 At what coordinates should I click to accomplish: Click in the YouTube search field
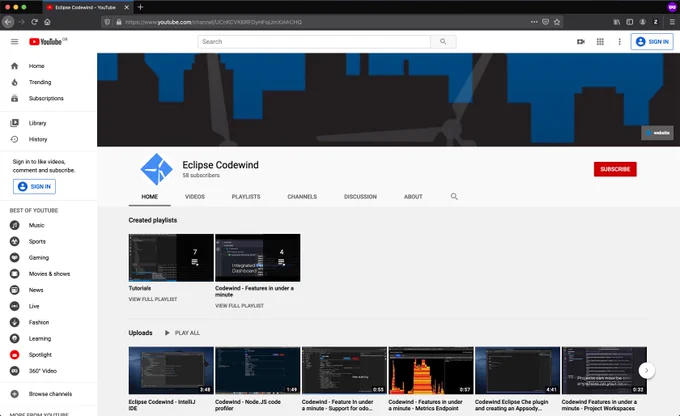click(314, 42)
